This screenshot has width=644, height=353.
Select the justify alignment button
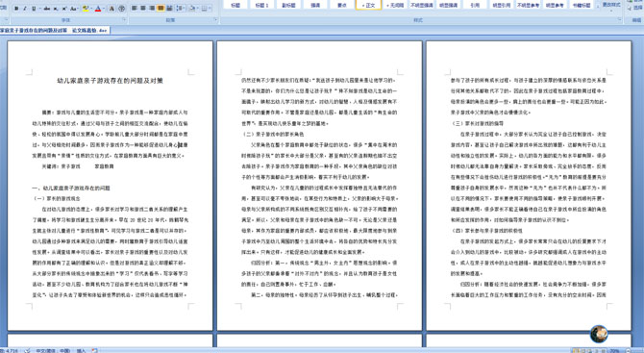[x=161, y=9]
